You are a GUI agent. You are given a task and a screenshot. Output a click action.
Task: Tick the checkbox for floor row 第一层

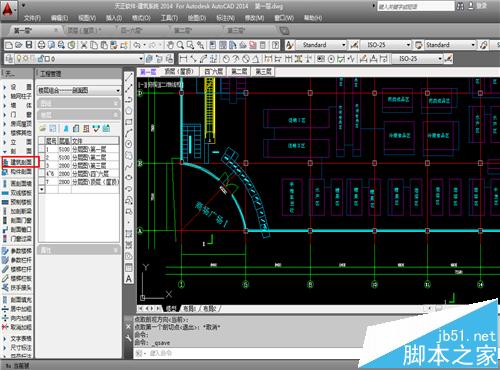(x=42, y=149)
